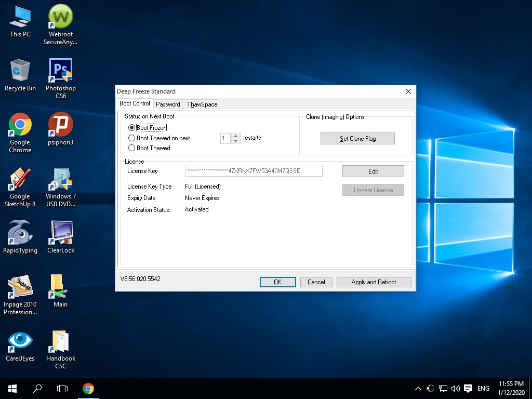This screenshot has height=399, width=532.
Task: Click the Activated status text
Action: [197, 209]
